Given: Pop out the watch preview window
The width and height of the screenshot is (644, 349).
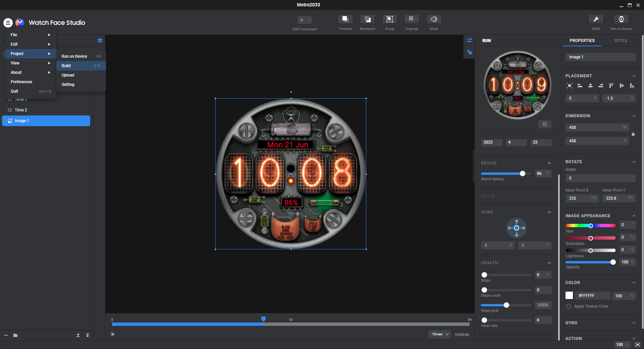Looking at the screenshot, I should (545, 124).
